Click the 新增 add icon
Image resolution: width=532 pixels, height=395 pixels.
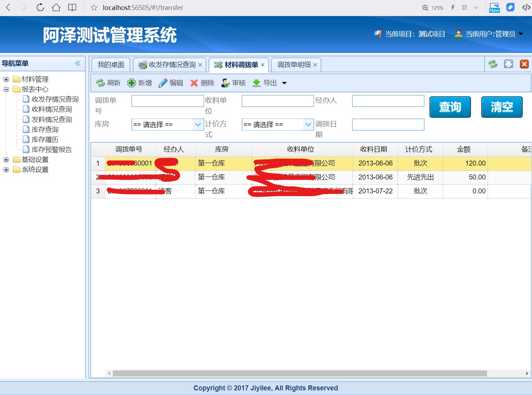coord(131,83)
